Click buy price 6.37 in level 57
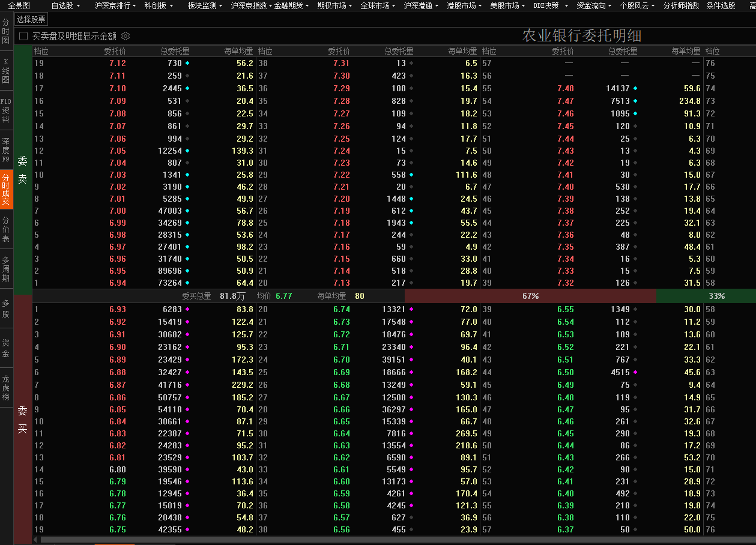This screenshot has width=756, height=545. 566,529
